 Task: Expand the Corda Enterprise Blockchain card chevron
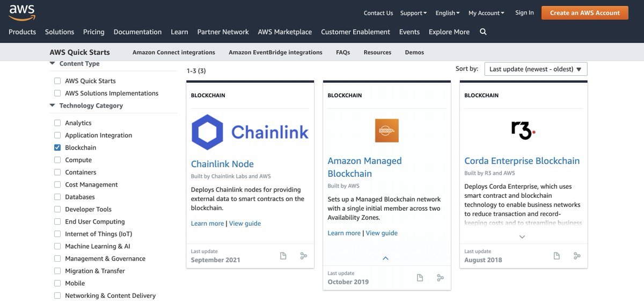pos(522,236)
